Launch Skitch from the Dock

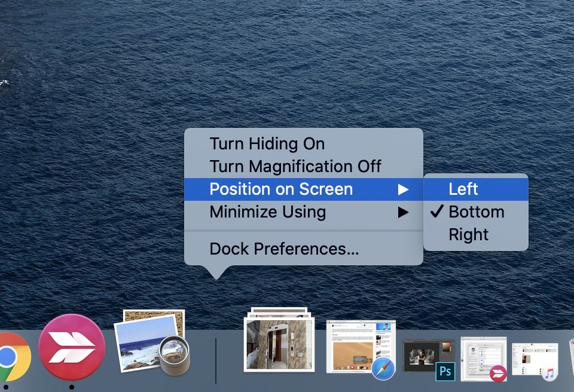point(72,348)
